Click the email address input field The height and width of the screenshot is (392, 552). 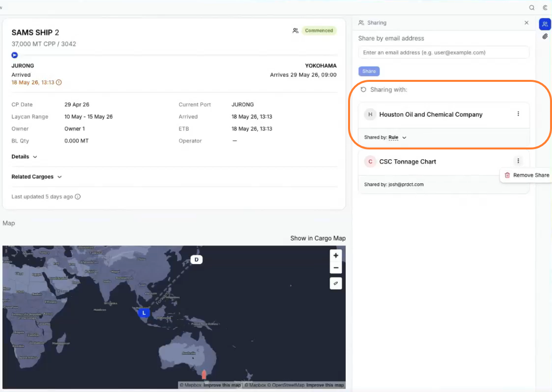pyautogui.click(x=444, y=52)
